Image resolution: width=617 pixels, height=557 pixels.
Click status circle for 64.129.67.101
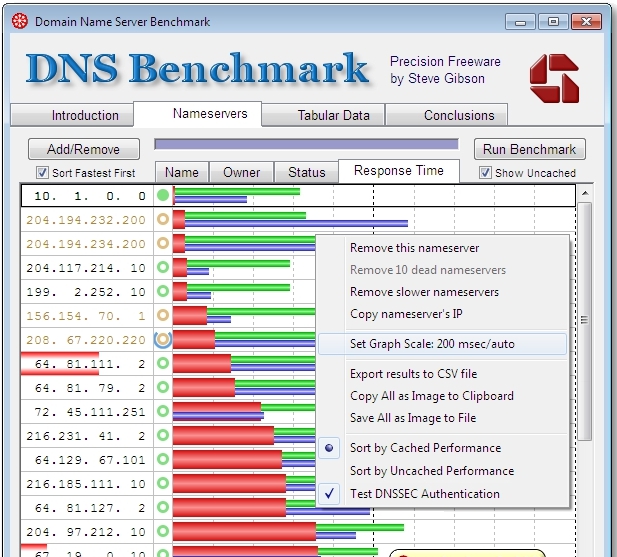(163, 459)
